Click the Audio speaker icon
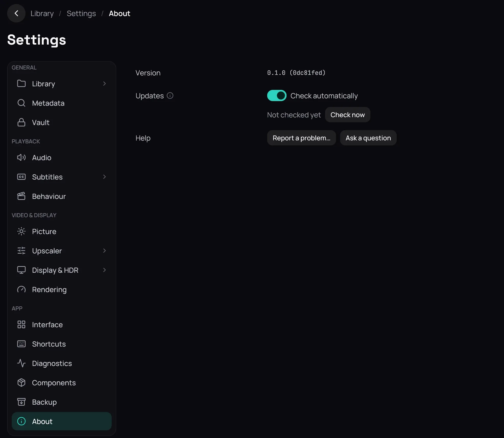The width and height of the screenshot is (504, 438). point(21,157)
